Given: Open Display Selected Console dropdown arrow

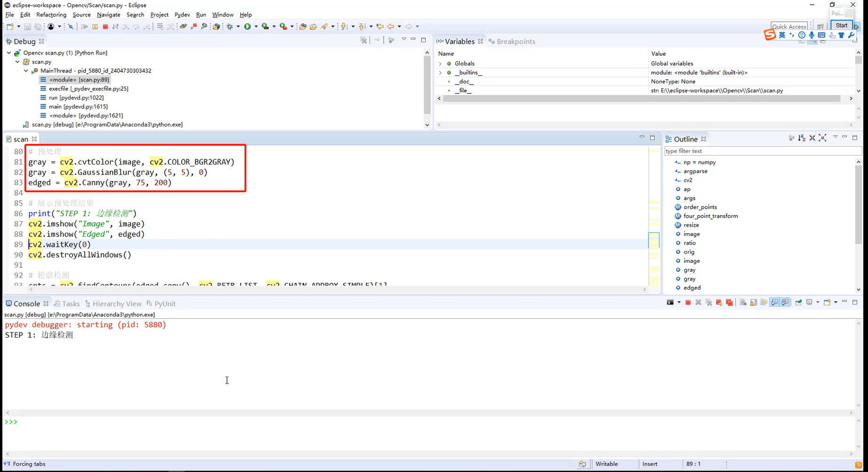Looking at the screenshot, I should 818,302.
